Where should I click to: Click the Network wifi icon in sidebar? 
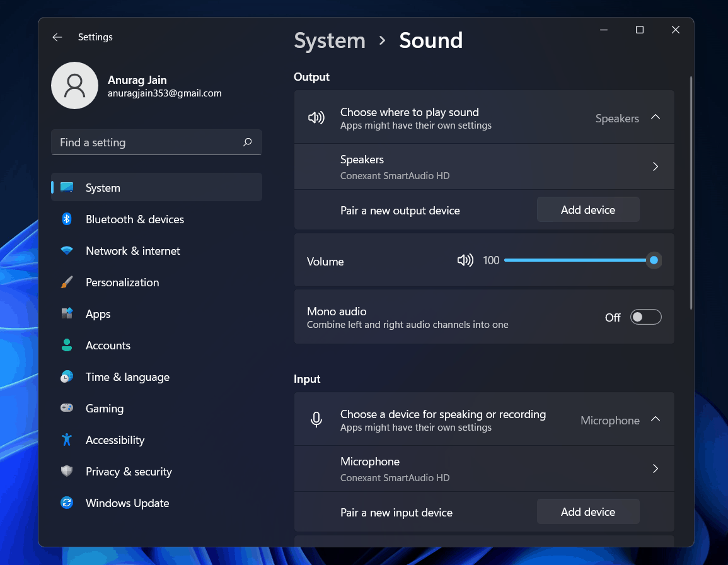pos(67,250)
